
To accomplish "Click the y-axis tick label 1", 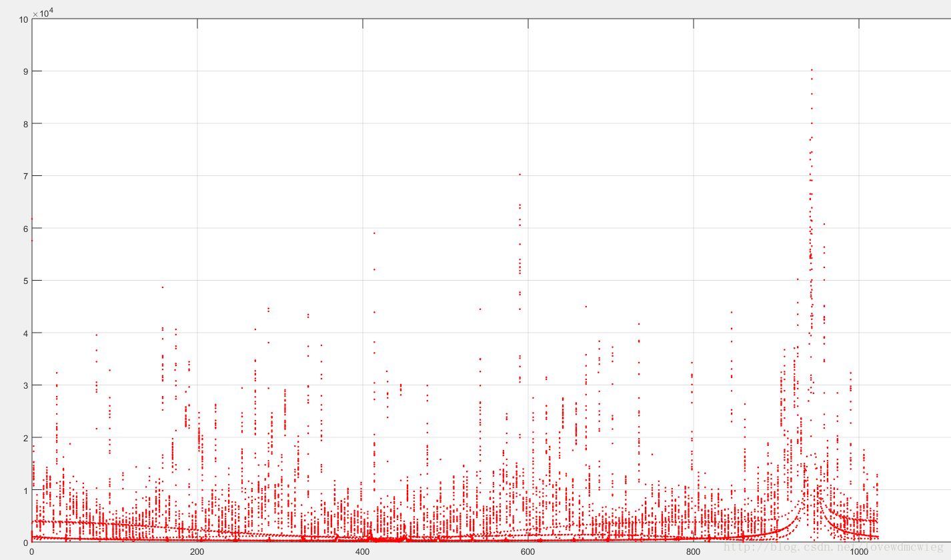I will [x=25, y=491].
